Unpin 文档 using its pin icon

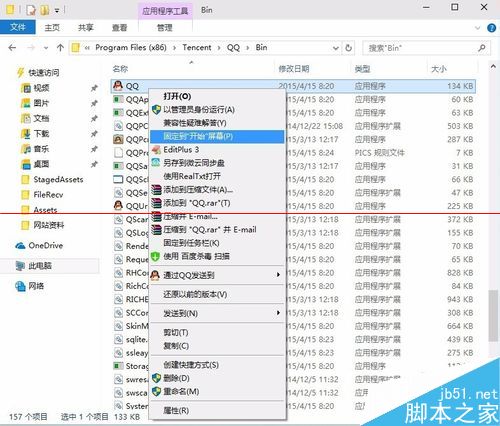point(94,118)
